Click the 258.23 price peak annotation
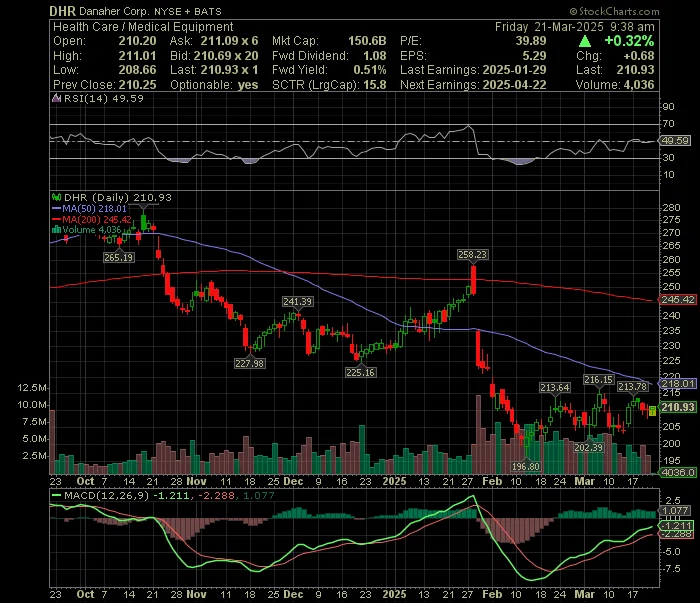This screenshot has height=603, width=700. pyautogui.click(x=473, y=254)
